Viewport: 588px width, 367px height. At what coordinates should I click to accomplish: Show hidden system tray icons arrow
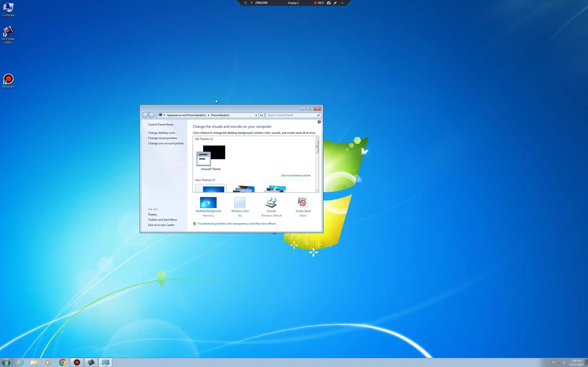tap(548, 363)
